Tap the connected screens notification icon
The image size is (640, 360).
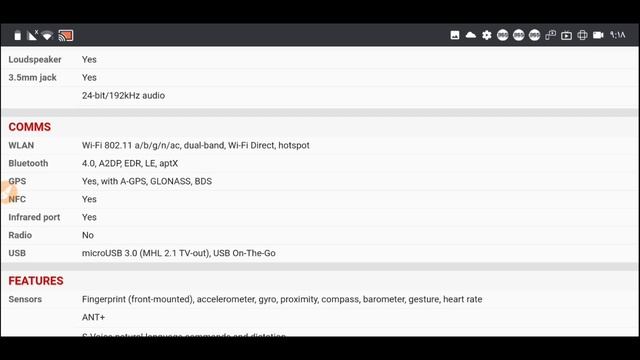tap(550, 35)
